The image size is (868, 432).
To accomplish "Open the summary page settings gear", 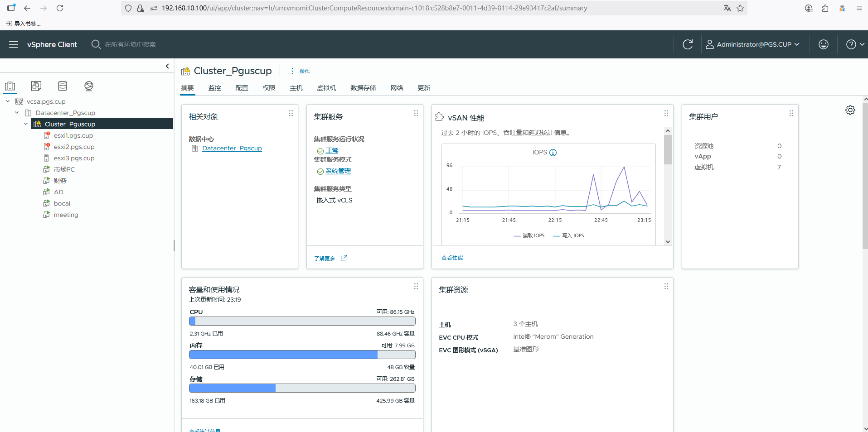I will click(850, 110).
